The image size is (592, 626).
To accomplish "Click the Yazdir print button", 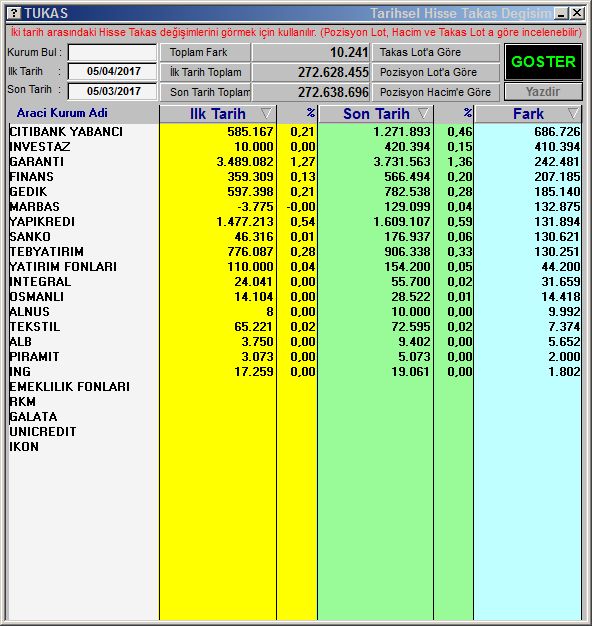I will (543, 92).
